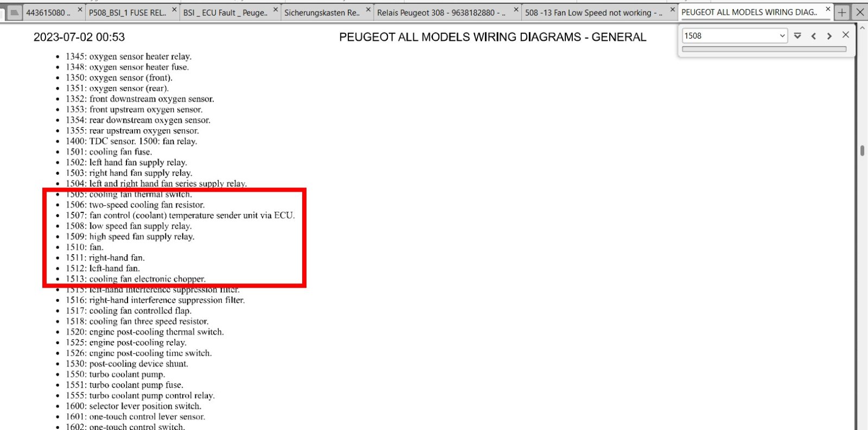868x430 pixels.
Task: Close the window with the top-right X
Action: [860, 12]
